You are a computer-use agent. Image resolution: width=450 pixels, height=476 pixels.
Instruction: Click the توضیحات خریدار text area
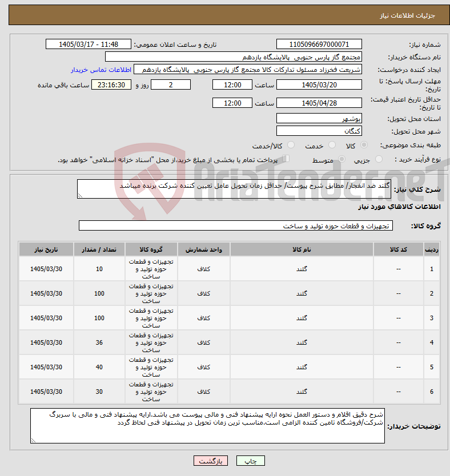click(x=207, y=426)
